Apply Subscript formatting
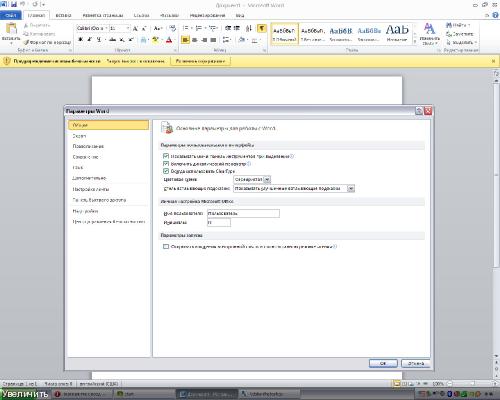This screenshot has width=500, height=400. click(122, 40)
